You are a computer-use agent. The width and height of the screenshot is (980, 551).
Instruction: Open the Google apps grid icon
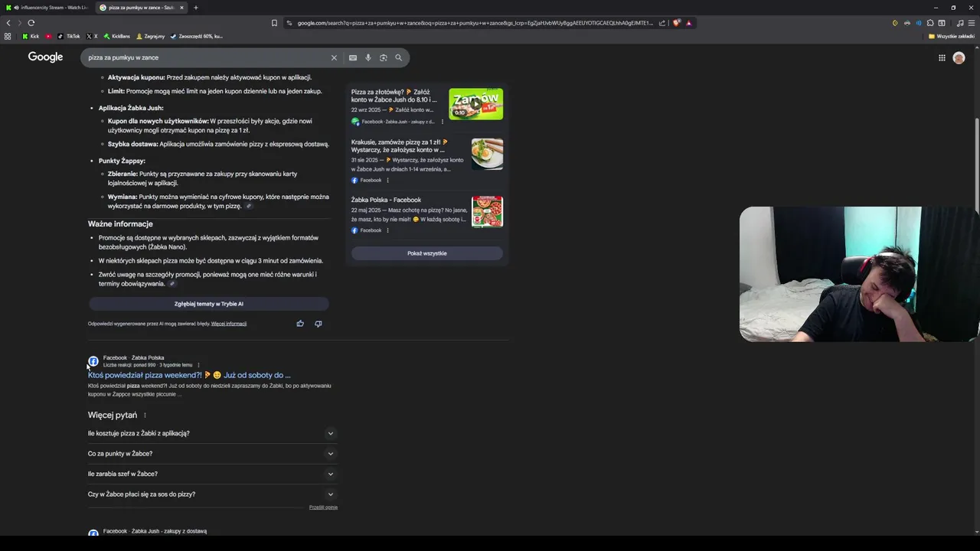[x=942, y=57]
